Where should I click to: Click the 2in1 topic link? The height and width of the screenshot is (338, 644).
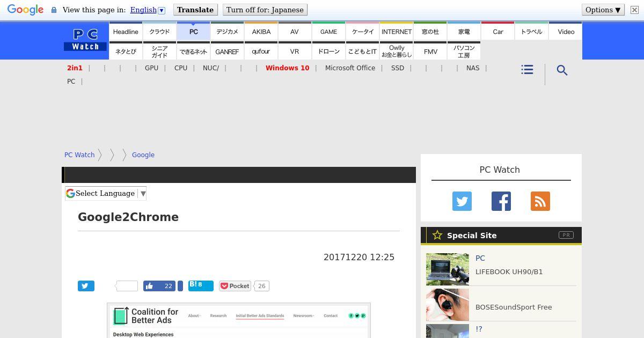(x=75, y=68)
